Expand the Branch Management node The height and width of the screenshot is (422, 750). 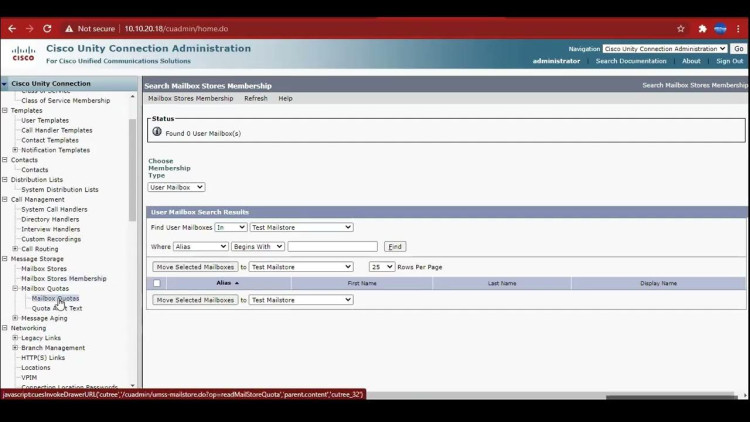[x=15, y=348]
